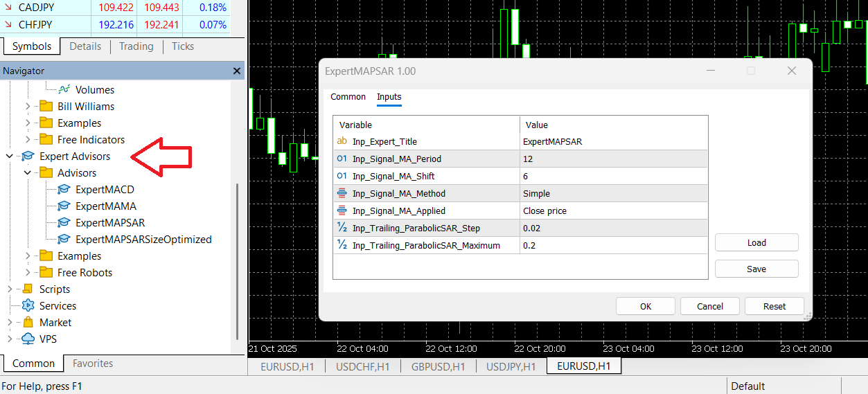The height and width of the screenshot is (394, 868).
Task: Close the Navigator panel
Action: coord(237,71)
